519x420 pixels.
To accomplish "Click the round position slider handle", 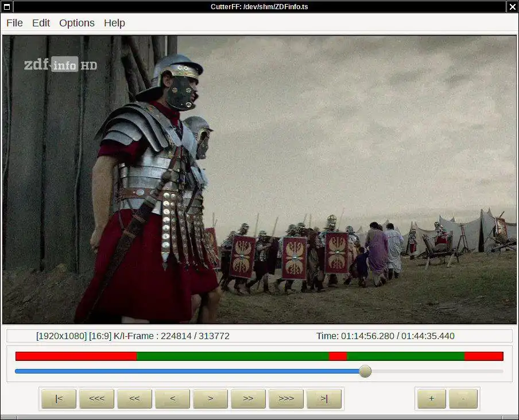I will pos(365,371).
